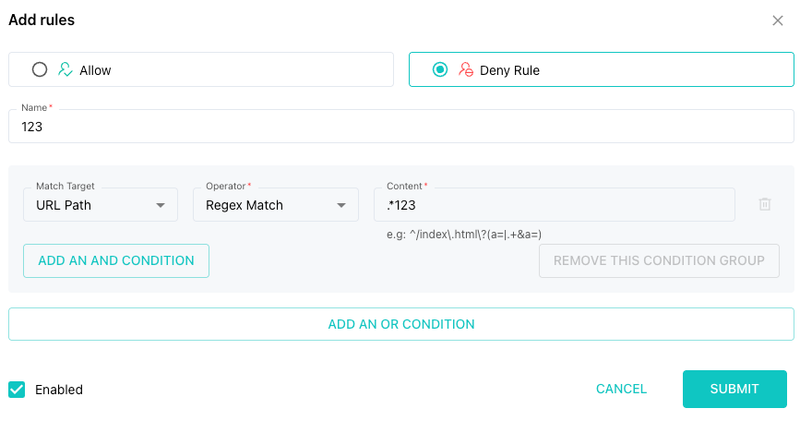The image size is (800, 423).
Task: Click Add an AND condition button
Action: click(116, 261)
